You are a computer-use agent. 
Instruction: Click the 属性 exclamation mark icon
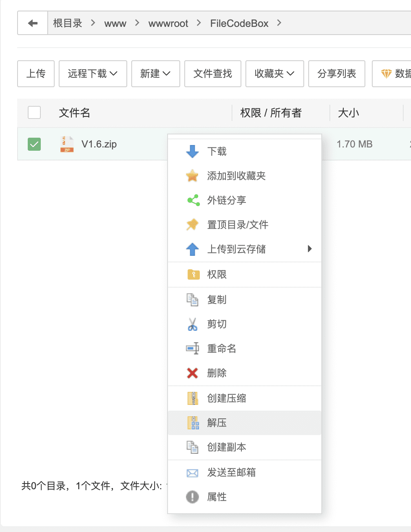coord(192,497)
